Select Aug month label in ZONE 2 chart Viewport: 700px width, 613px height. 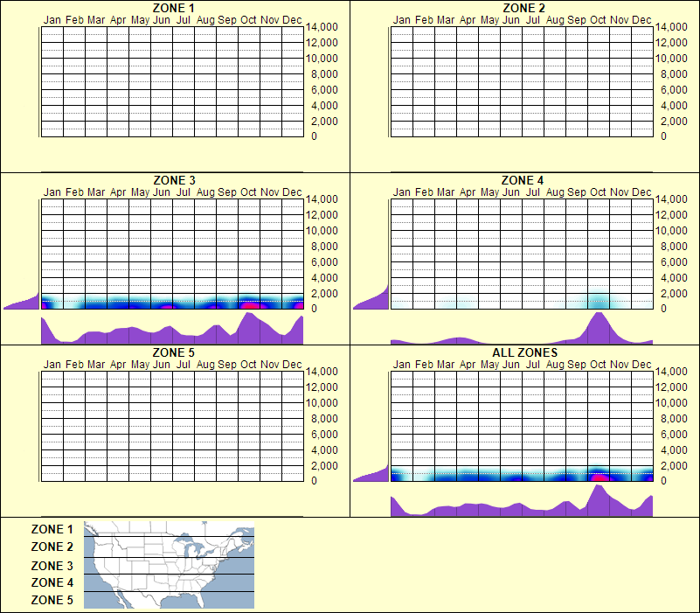click(555, 20)
